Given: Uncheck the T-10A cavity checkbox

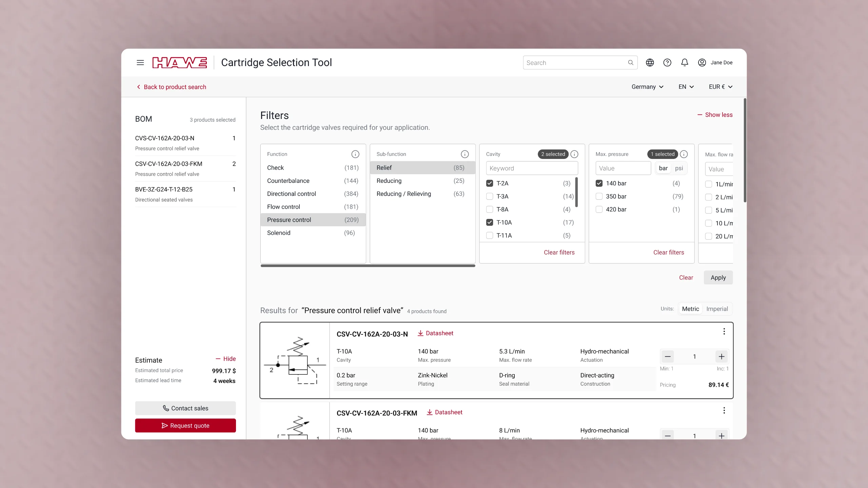Looking at the screenshot, I should [x=490, y=222].
